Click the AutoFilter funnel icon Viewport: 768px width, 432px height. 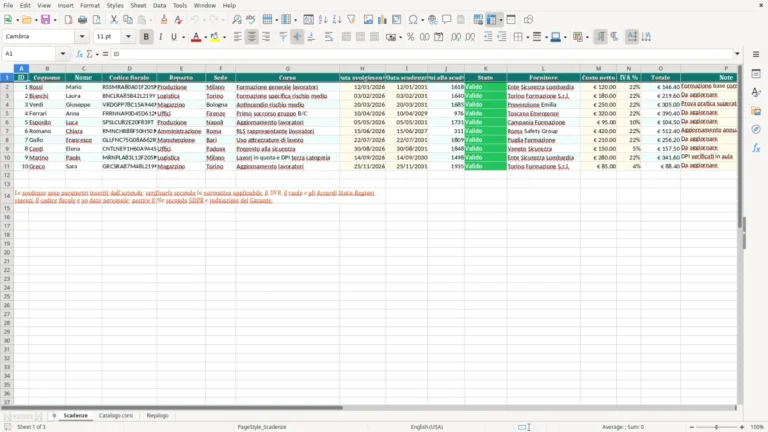click(351, 20)
